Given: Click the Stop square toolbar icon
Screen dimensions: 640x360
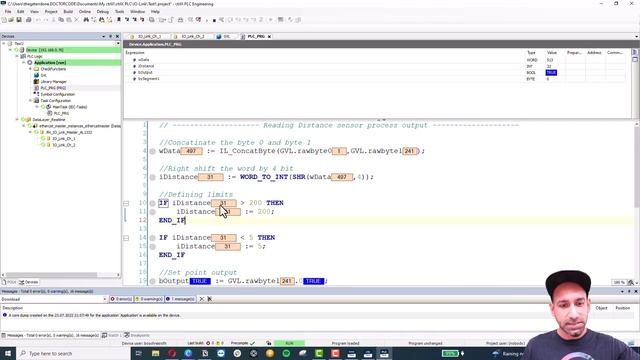Looking at the screenshot, I should [214, 20].
